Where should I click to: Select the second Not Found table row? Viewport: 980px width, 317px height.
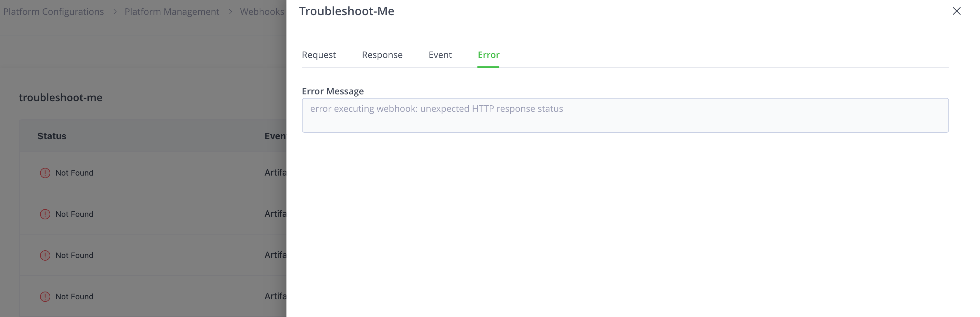74,214
